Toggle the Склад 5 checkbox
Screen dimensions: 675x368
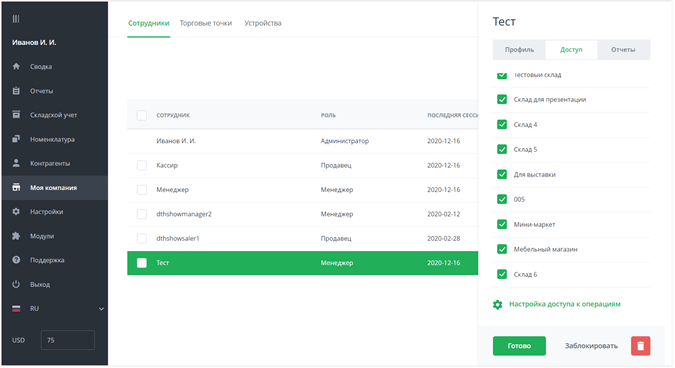pyautogui.click(x=502, y=149)
